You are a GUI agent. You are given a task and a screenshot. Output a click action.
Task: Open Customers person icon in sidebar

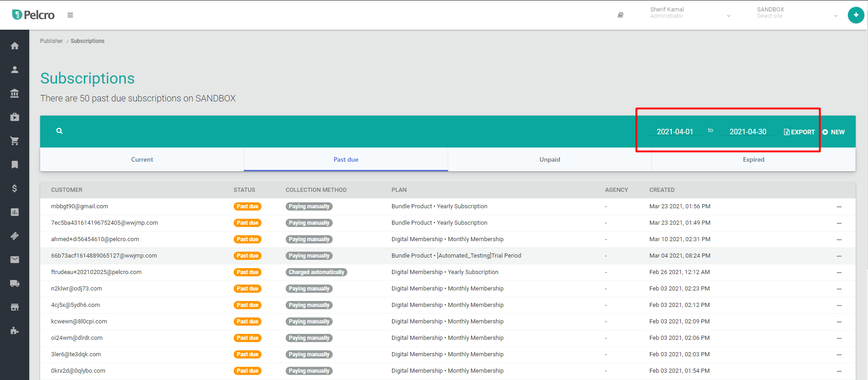point(15,69)
